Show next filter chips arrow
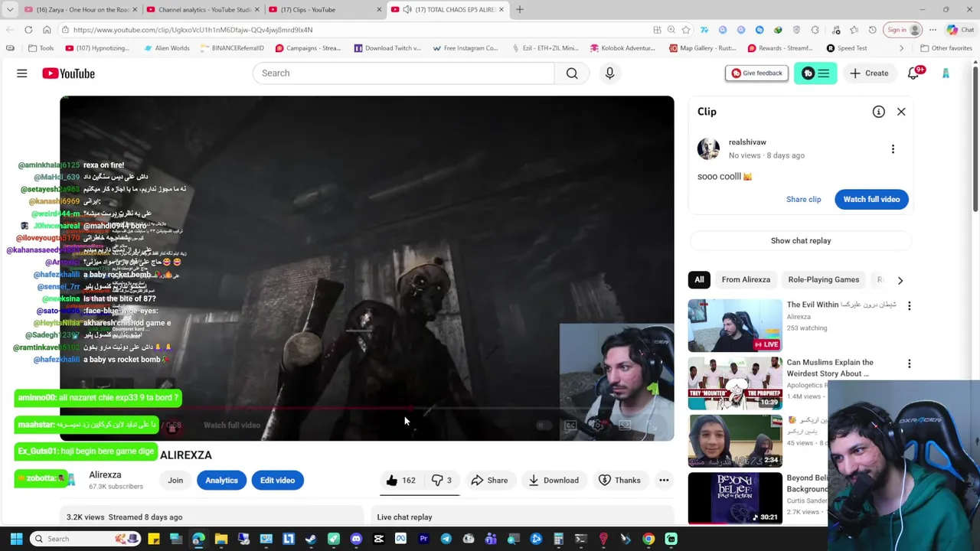 pyautogui.click(x=900, y=280)
